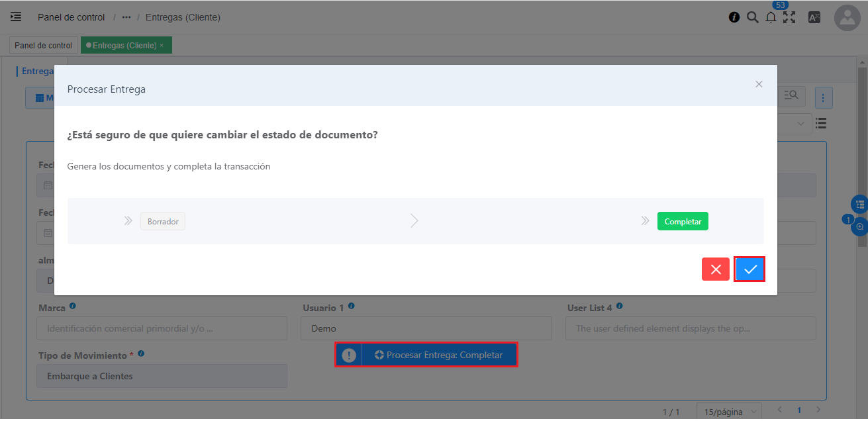
Task: Toggle fullscreen mode icon
Action: point(789,18)
